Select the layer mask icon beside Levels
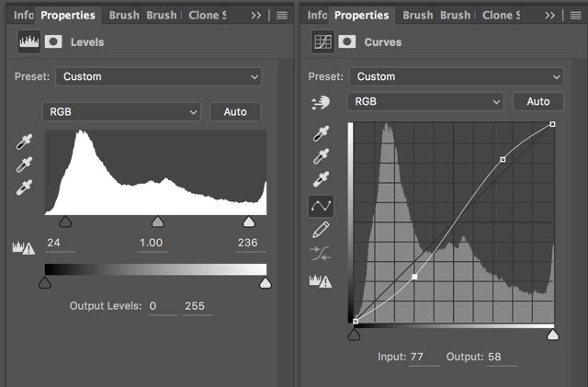This screenshot has width=588, height=387. point(53,41)
